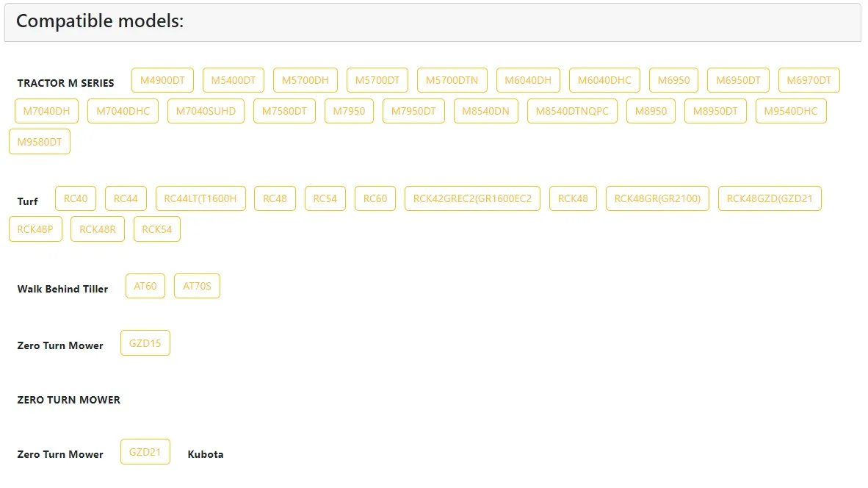Click the GZD15 zero turn mower tag
Viewport: 868px width, 488px height.
(x=145, y=343)
